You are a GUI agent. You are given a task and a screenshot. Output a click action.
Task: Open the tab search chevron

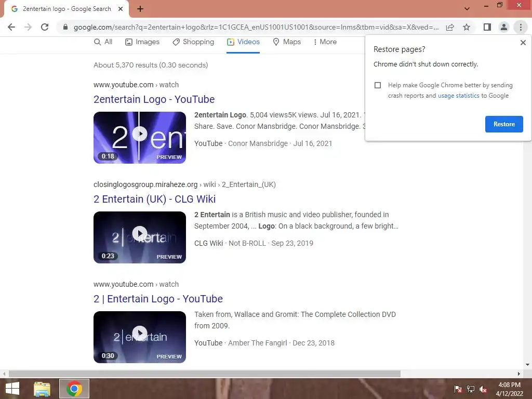(x=467, y=9)
